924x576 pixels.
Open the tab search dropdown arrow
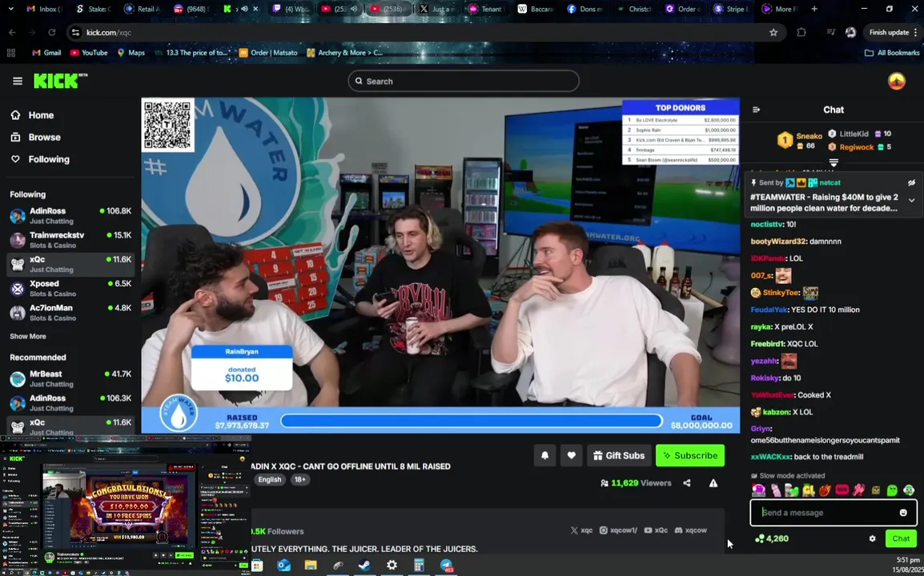tap(12, 9)
